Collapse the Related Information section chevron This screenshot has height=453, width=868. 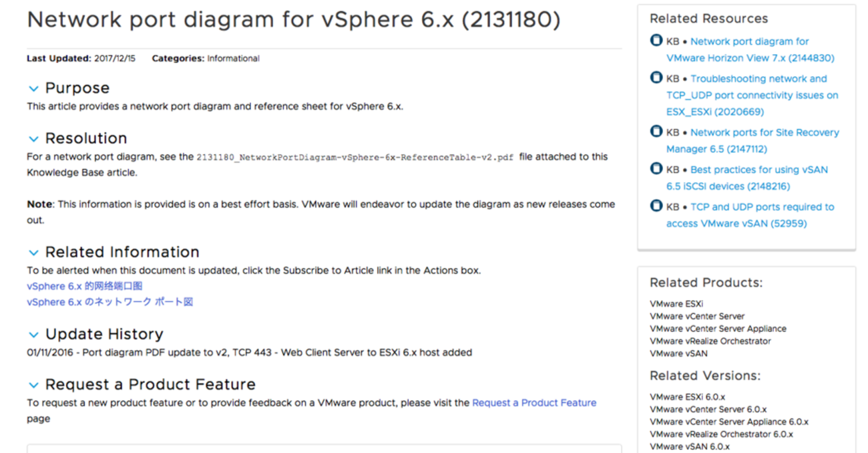coord(33,253)
